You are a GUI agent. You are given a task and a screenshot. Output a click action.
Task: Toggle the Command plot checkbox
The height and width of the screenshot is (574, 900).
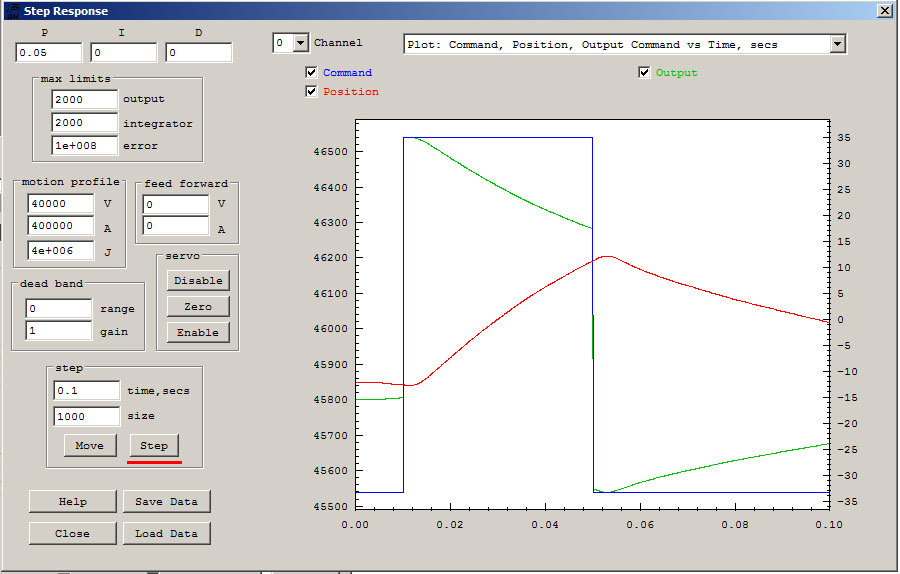[311, 72]
